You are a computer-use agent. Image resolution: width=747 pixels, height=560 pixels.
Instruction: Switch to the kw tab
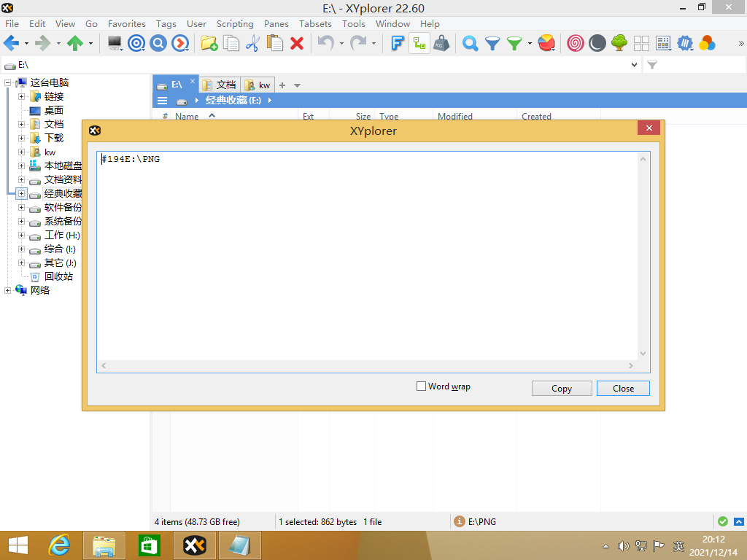point(258,85)
